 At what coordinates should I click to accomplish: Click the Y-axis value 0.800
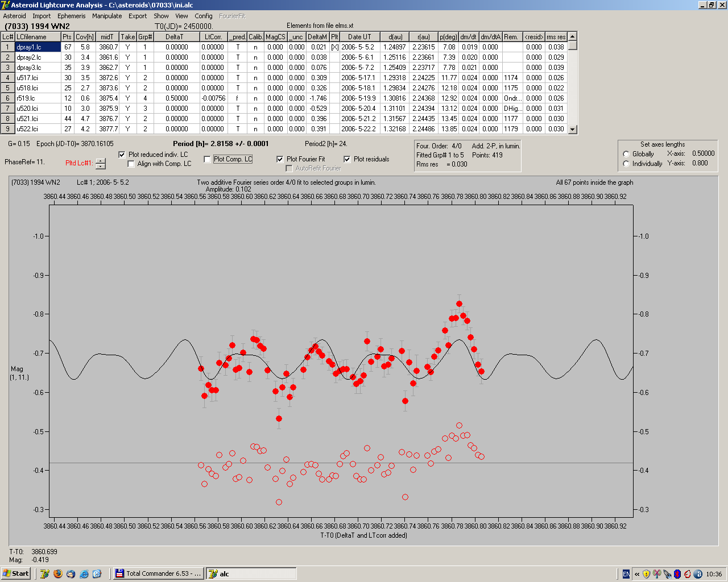click(x=700, y=163)
